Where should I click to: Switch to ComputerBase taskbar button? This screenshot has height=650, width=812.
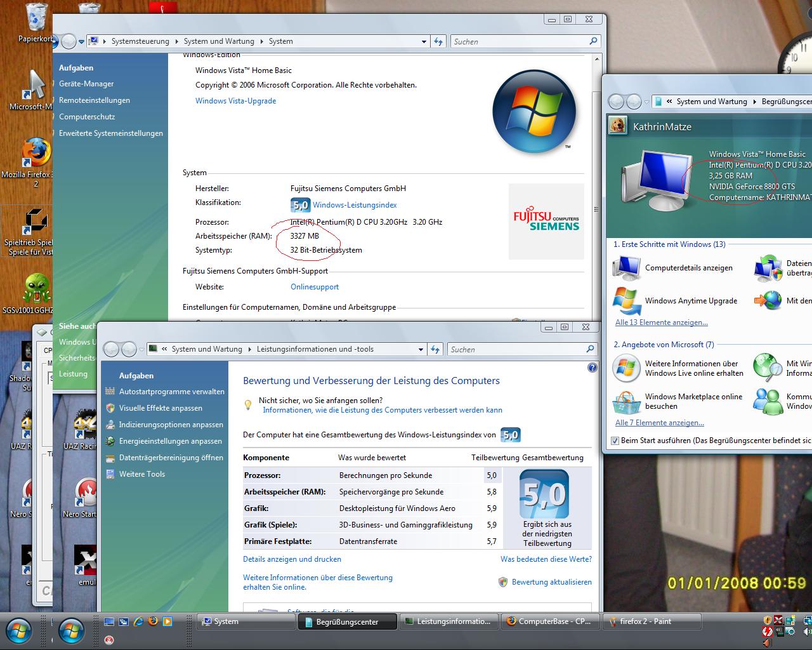[x=550, y=621]
